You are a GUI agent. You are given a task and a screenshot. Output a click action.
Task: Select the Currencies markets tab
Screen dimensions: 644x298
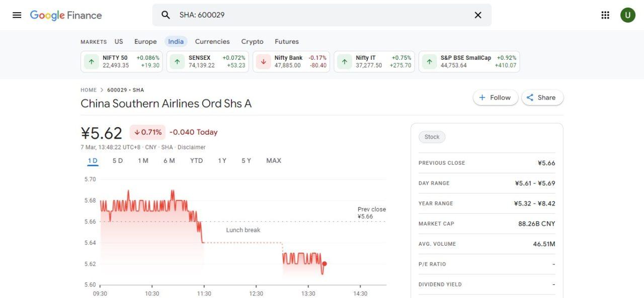coord(212,42)
